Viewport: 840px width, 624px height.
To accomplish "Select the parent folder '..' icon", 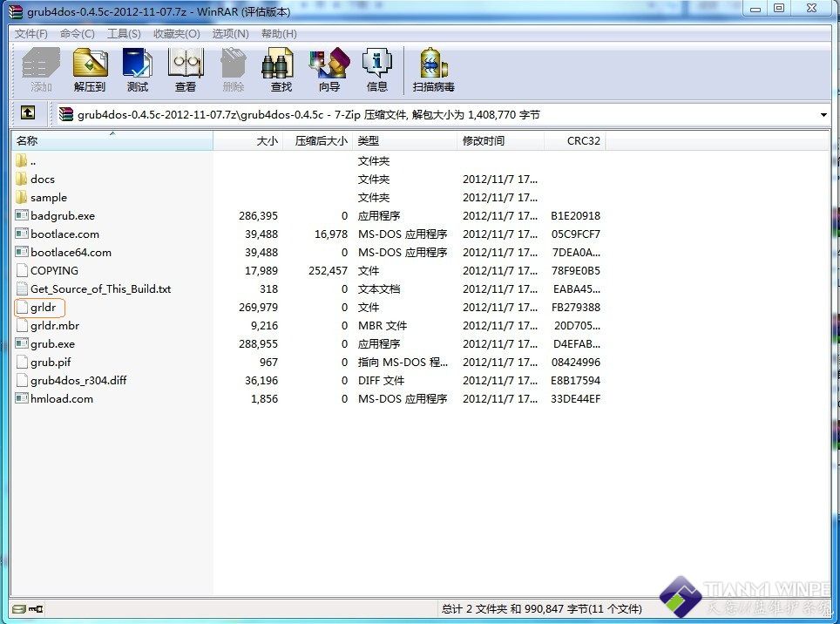I will (x=22, y=160).
